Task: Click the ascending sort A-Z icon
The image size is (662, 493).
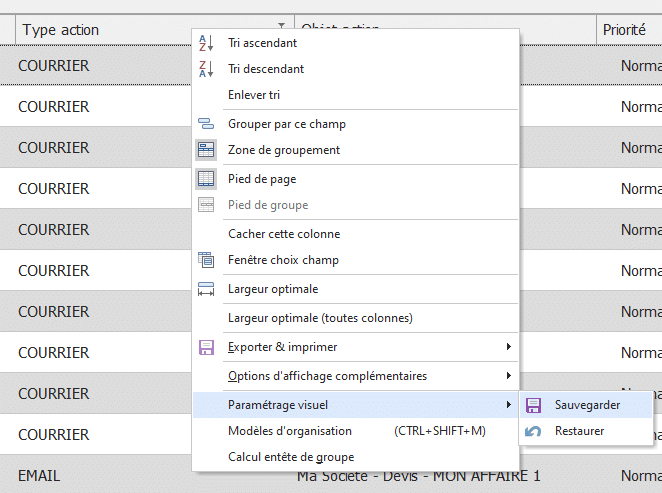Action: point(206,43)
